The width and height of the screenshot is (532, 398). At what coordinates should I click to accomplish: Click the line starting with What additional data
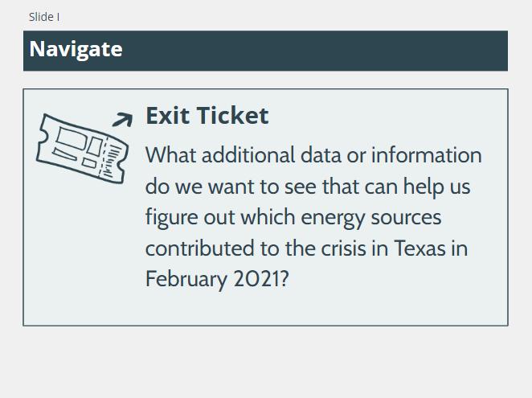[x=313, y=155]
